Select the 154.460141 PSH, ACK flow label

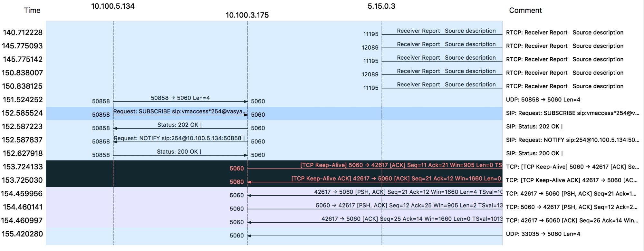pos(409,206)
